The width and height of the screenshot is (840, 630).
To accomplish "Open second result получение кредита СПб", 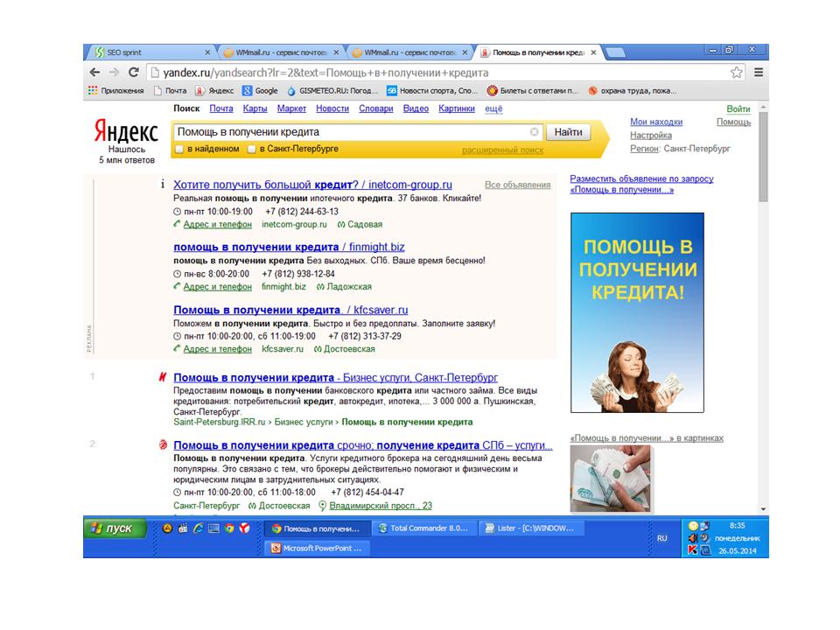I will coord(362,445).
